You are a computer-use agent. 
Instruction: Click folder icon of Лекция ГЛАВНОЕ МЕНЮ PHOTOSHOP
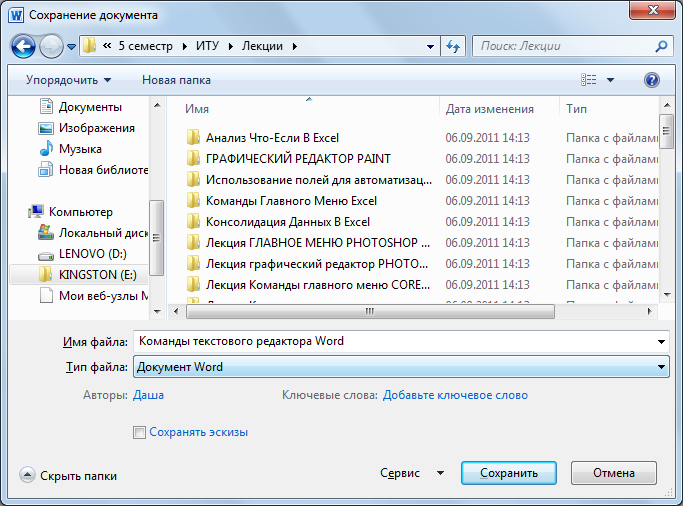pos(193,243)
